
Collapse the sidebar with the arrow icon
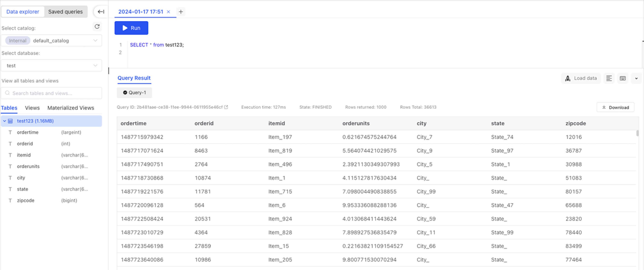[101, 11]
